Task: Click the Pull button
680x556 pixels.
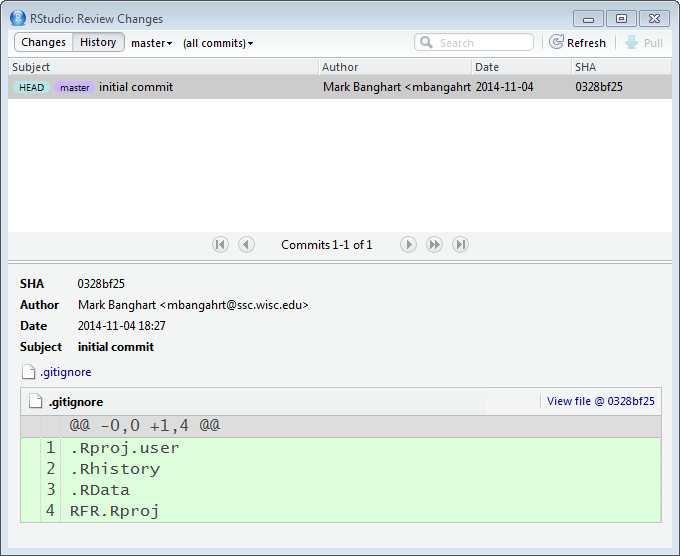Action: tap(644, 43)
